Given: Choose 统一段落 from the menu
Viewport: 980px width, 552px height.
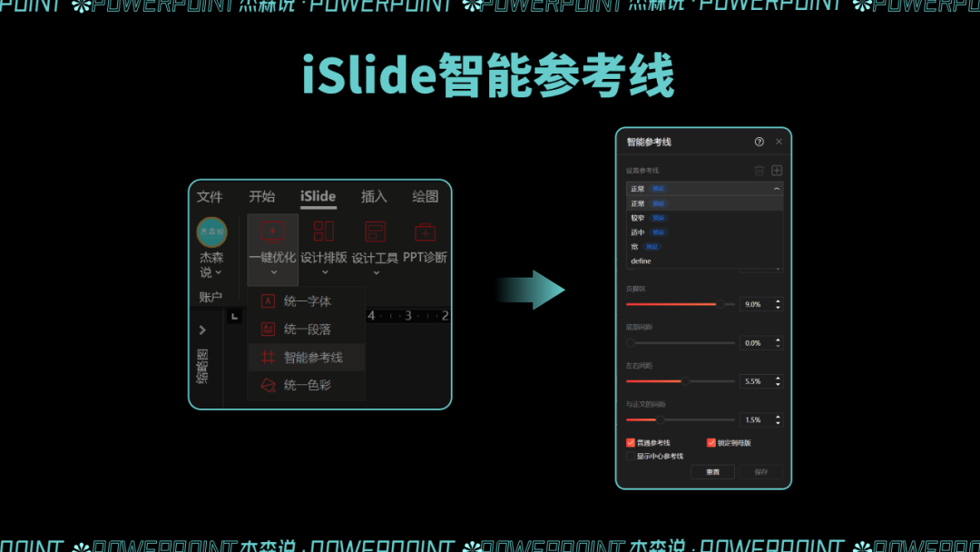Looking at the screenshot, I should point(307,329).
